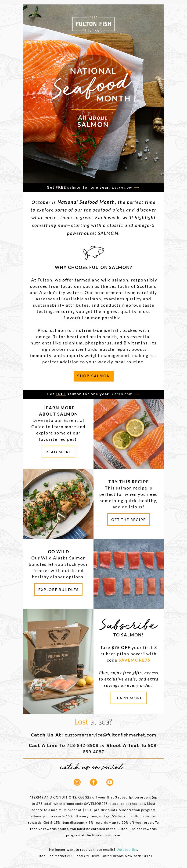Open the YouTube social icon
The image size is (187, 868).
point(110,782)
